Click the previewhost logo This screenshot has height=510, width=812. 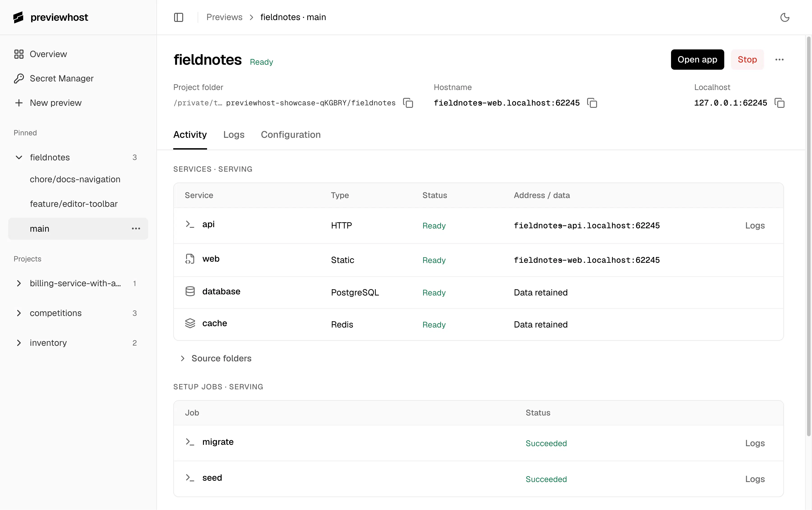tap(51, 17)
